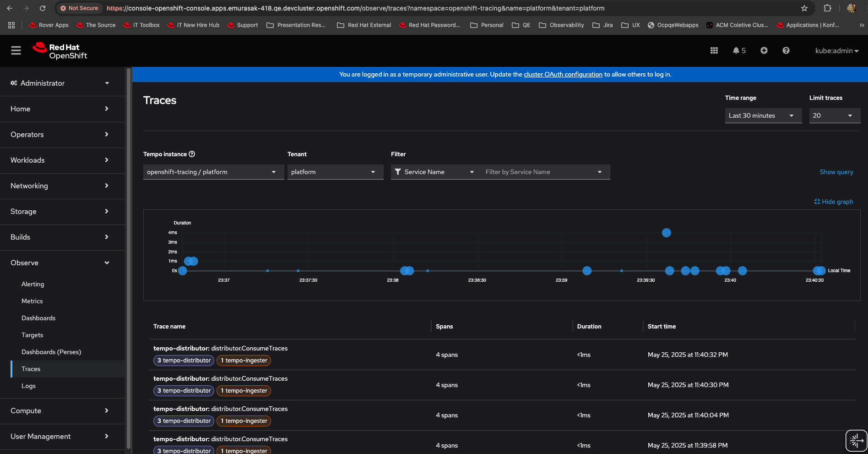Click the 4ms trace point on graph
The width and height of the screenshot is (868, 454).
[x=666, y=233]
